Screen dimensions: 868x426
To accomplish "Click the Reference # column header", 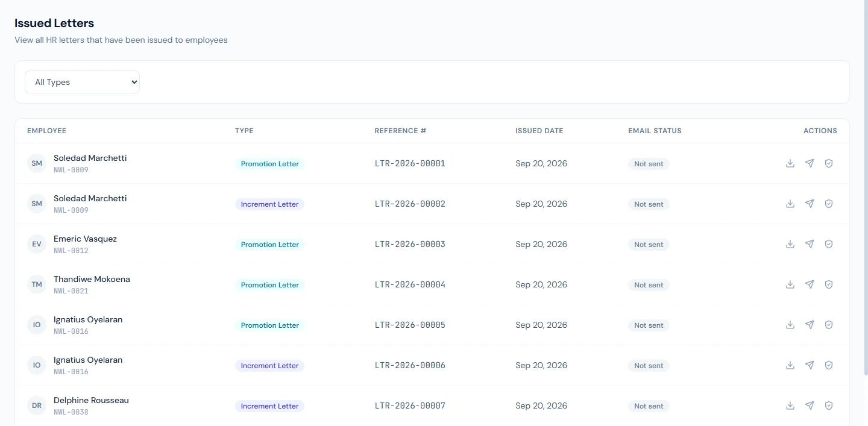I will (400, 131).
